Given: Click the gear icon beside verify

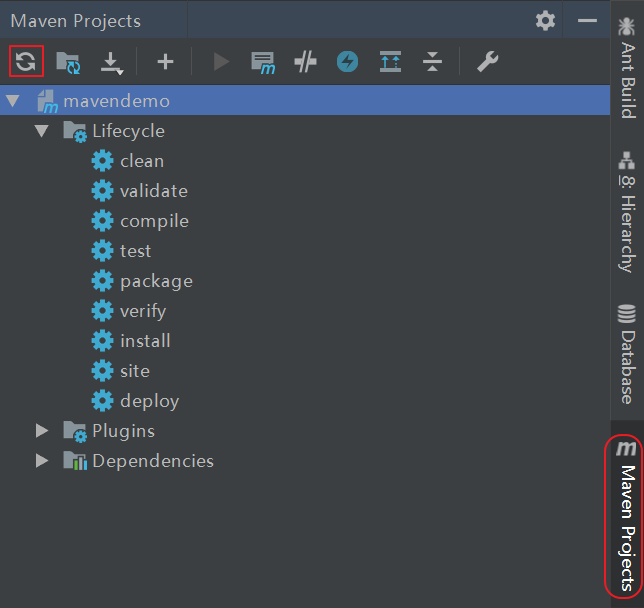Looking at the screenshot, I should [x=102, y=311].
